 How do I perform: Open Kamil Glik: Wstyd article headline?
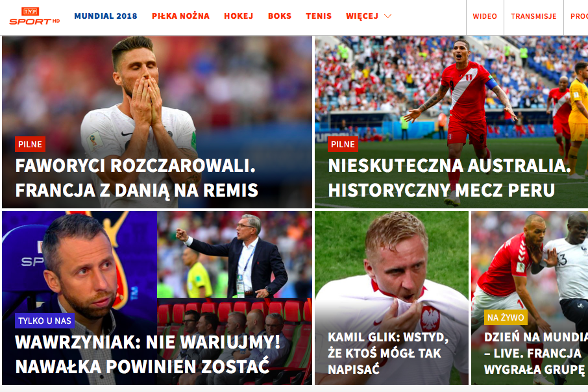[388, 353]
